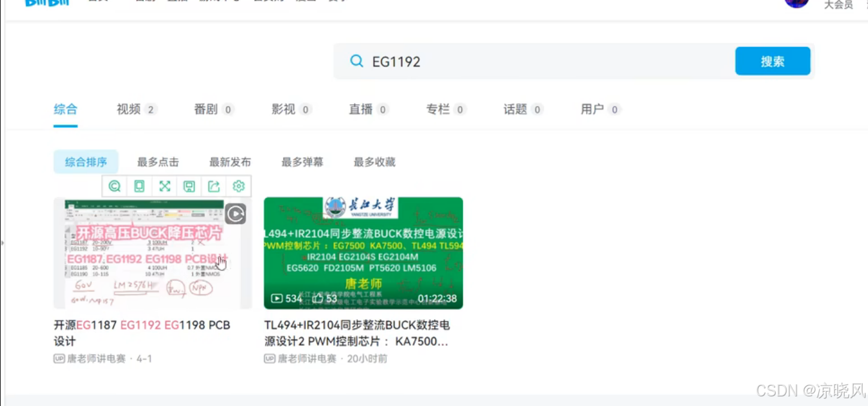Click the 4-1 upload date text
868x406 pixels.
tap(144, 359)
